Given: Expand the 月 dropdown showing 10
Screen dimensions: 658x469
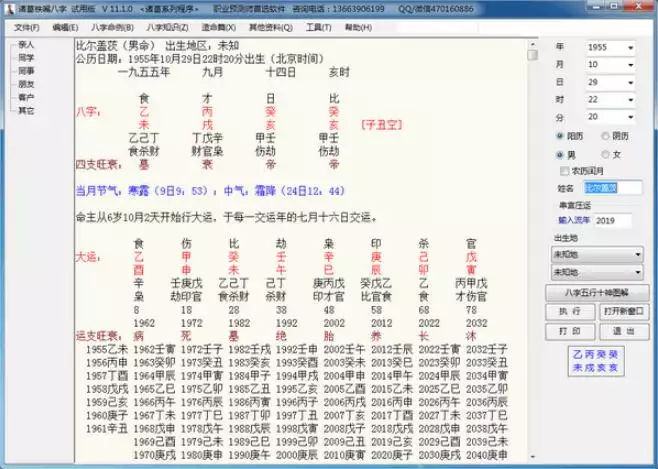Looking at the screenshot, I should tap(630, 65).
